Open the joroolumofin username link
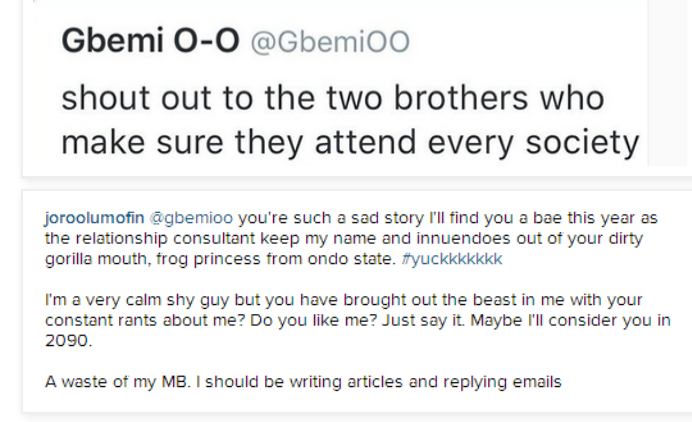This screenshot has height=422, width=692. click(x=94, y=218)
